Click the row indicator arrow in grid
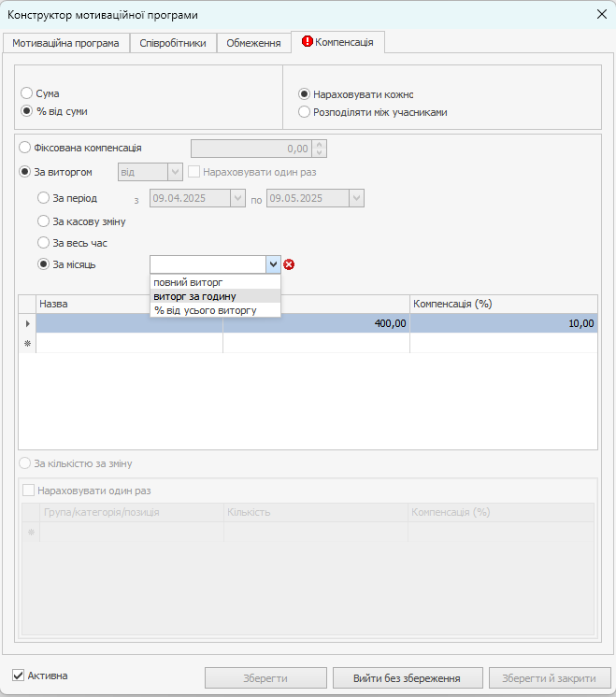 [x=27, y=323]
